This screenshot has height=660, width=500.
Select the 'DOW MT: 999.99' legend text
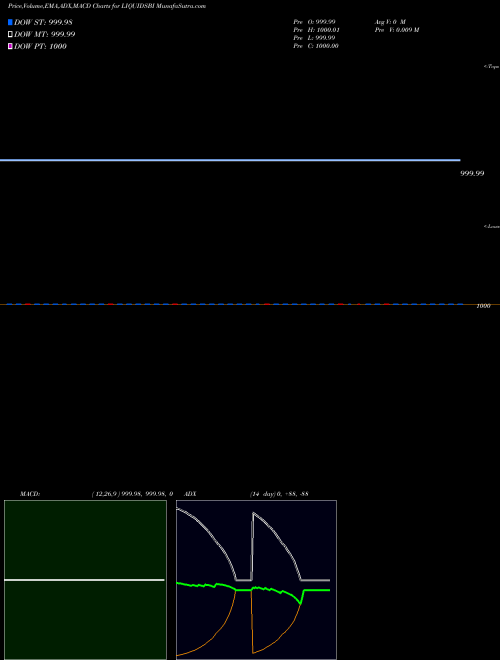click(x=45, y=34)
